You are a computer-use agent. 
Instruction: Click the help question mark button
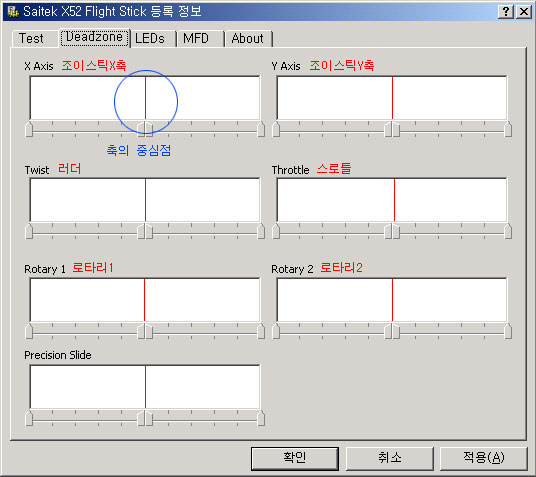coord(506,12)
